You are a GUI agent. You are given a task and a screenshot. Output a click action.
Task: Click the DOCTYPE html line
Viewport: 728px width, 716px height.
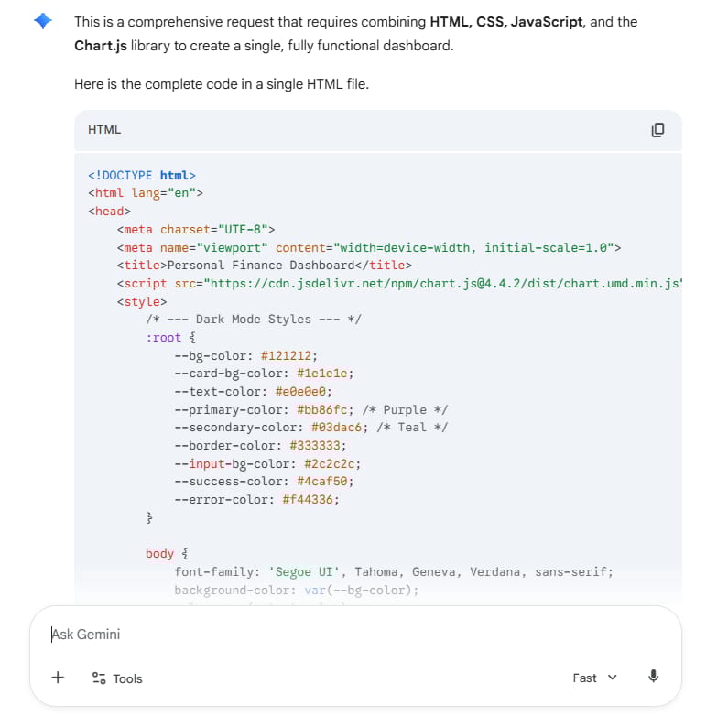click(x=142, y=176)
